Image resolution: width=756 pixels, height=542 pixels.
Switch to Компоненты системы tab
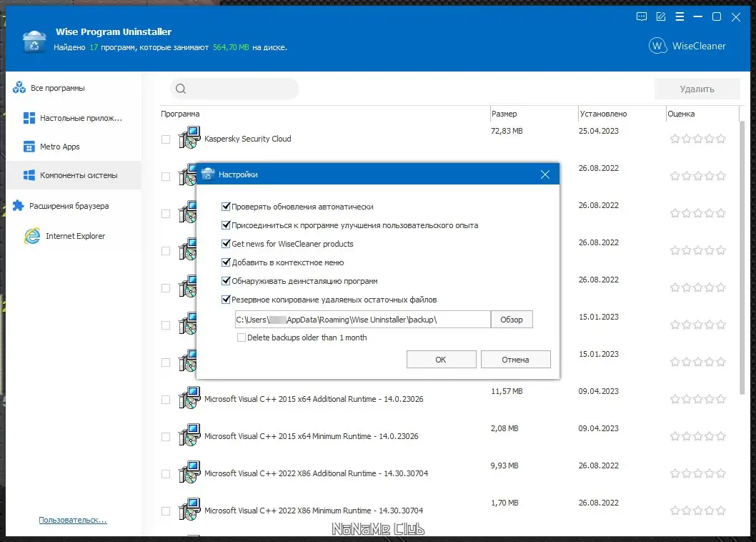pos(79,175)
